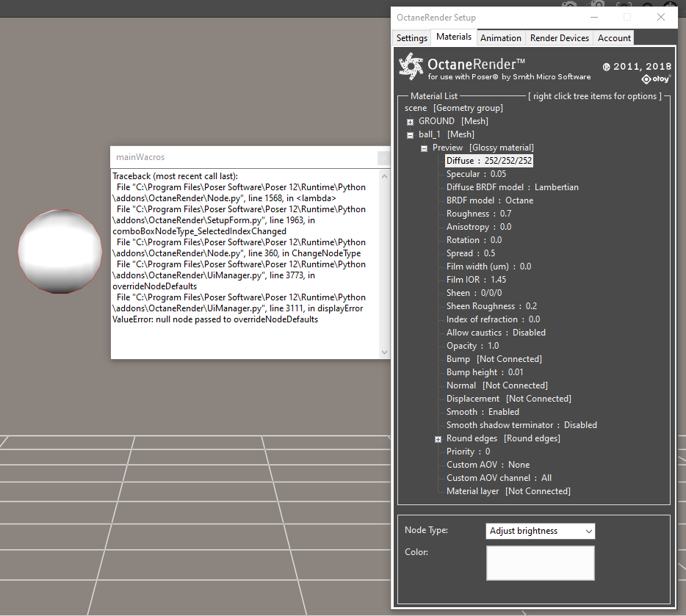The height and width of the screenshot is (616, 686).
Task: Select Diffuse BRDF model Lambertian row
Action: pos(513,187)
